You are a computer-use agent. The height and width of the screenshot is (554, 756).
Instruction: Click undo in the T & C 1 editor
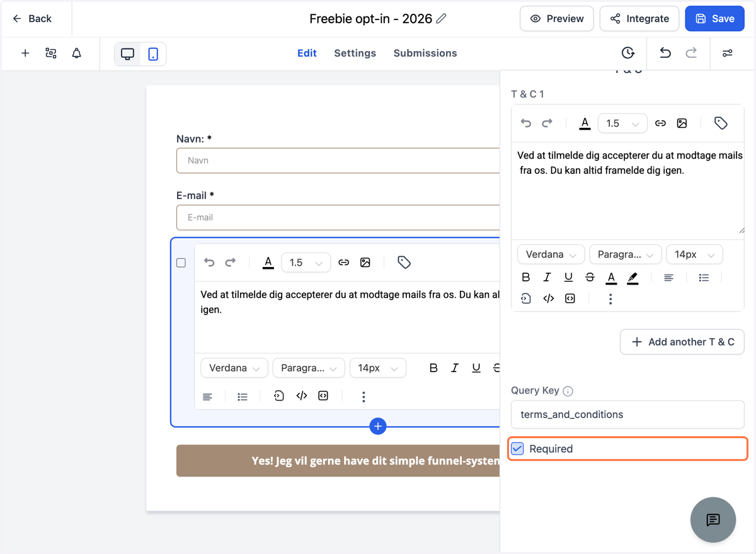(526, 123)
